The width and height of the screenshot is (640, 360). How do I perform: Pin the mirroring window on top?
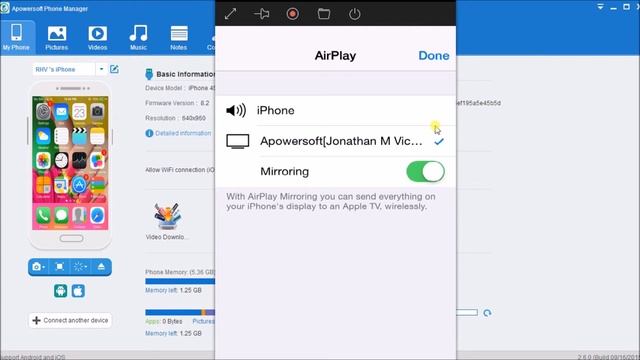point(261,14)
